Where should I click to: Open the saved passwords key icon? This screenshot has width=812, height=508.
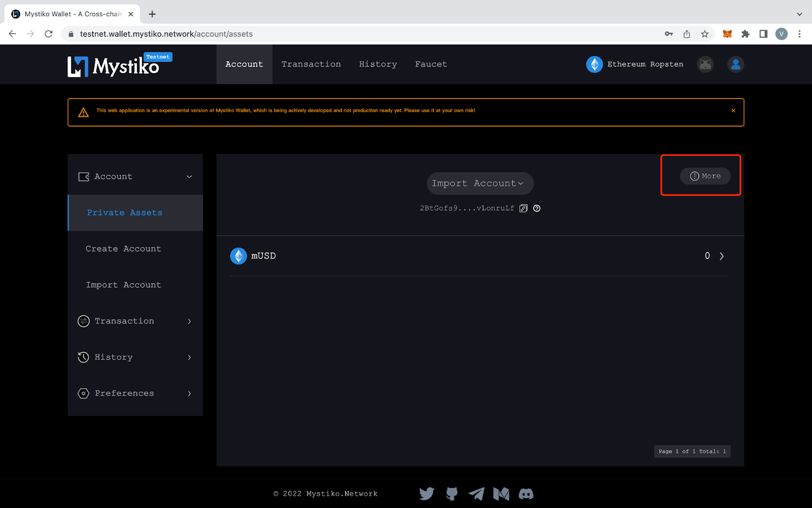669,34
